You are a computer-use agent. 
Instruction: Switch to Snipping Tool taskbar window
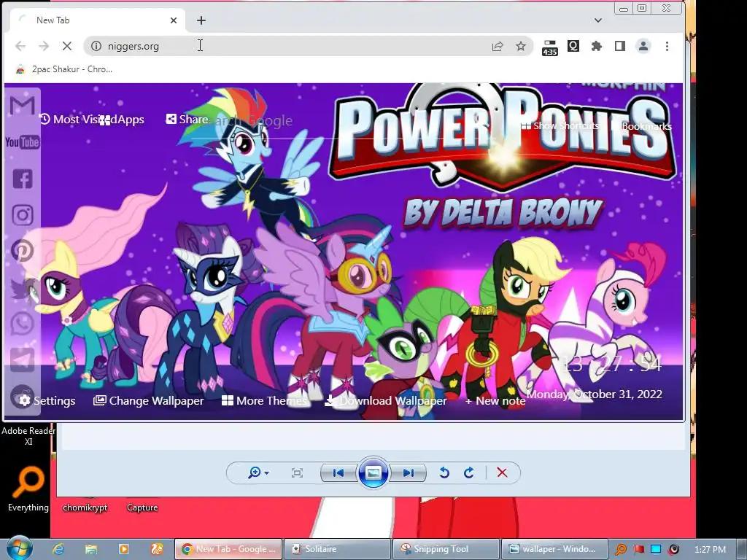[x=446, y=549]
